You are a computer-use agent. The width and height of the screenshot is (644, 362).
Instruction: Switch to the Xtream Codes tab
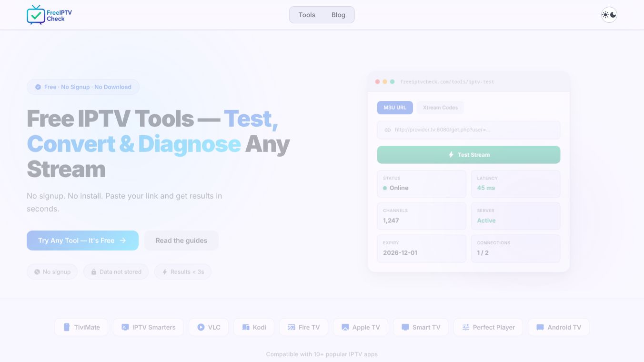(440, 108)
